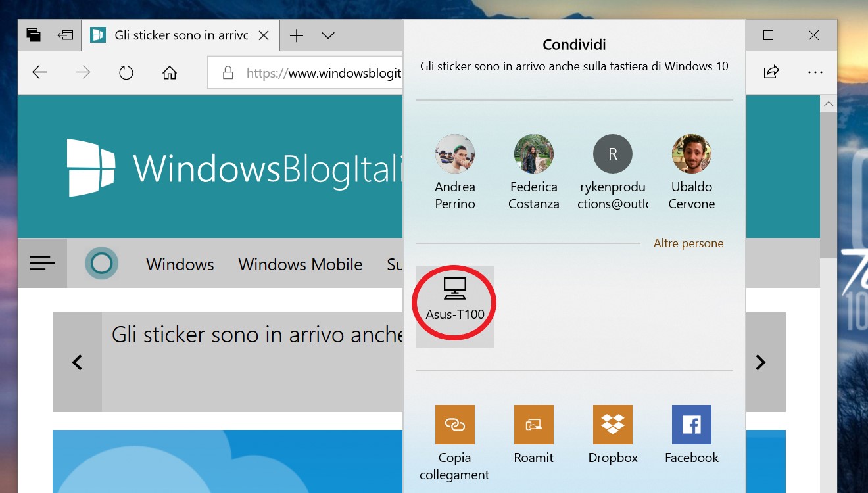The image size is (868, 493).
Task: Share via Facebook
Action: [x=692, y=436]
